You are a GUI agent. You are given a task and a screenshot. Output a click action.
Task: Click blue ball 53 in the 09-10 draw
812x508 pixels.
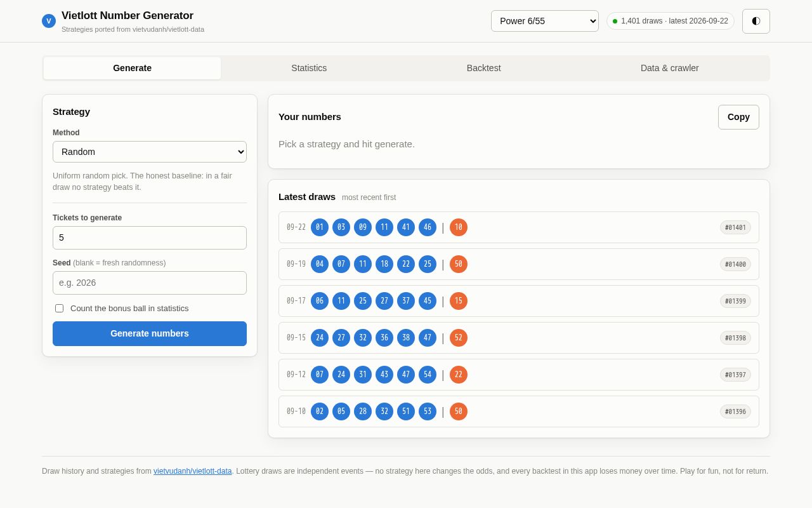pyautogui.click(x=428, y=411)
